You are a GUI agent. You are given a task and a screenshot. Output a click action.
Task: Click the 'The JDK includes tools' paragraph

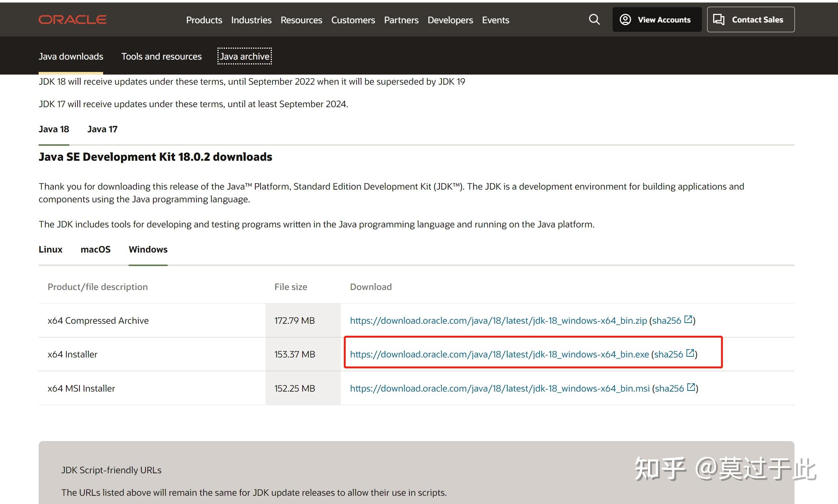[317, 224]
